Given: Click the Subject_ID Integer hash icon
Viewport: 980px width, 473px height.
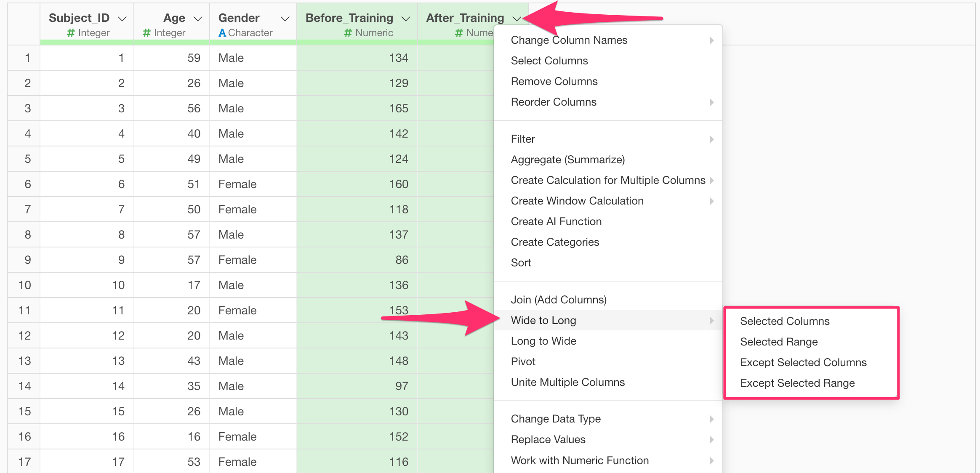Looking at the screenshot, I should [x=71, y=33].
